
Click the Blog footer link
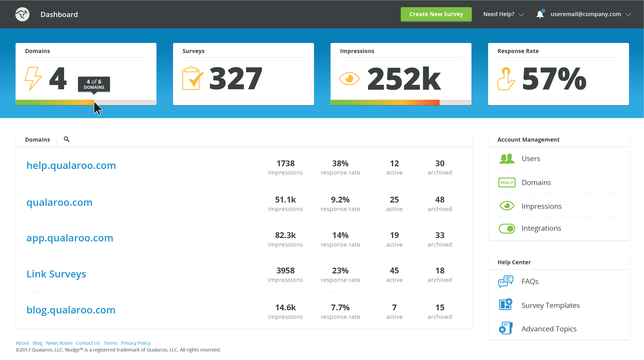click(38, 343)
